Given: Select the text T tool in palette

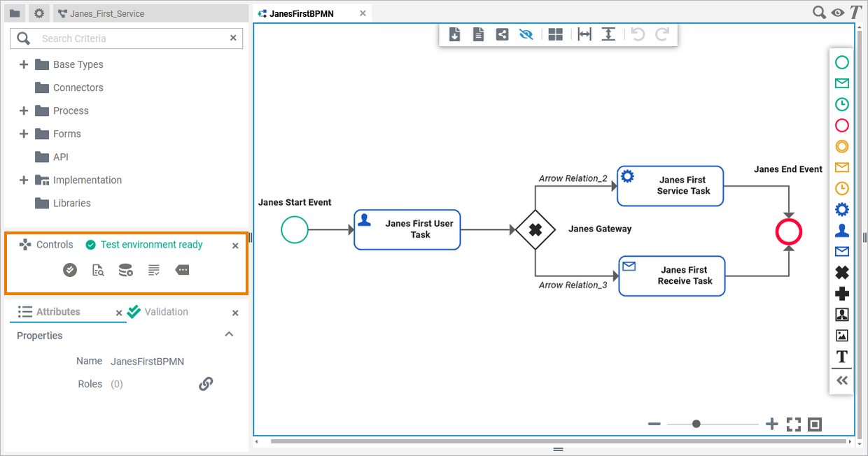Looking at the screenshot, I should tap(842, 357).
